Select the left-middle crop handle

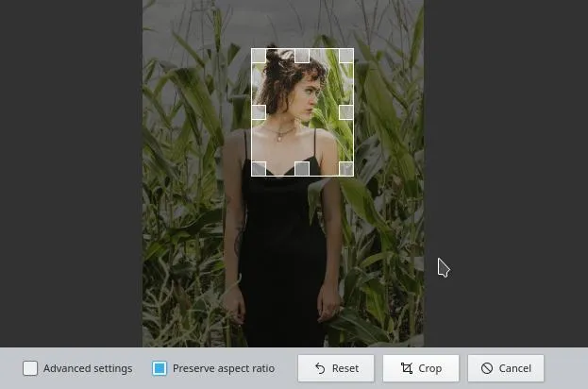point(259,112)
